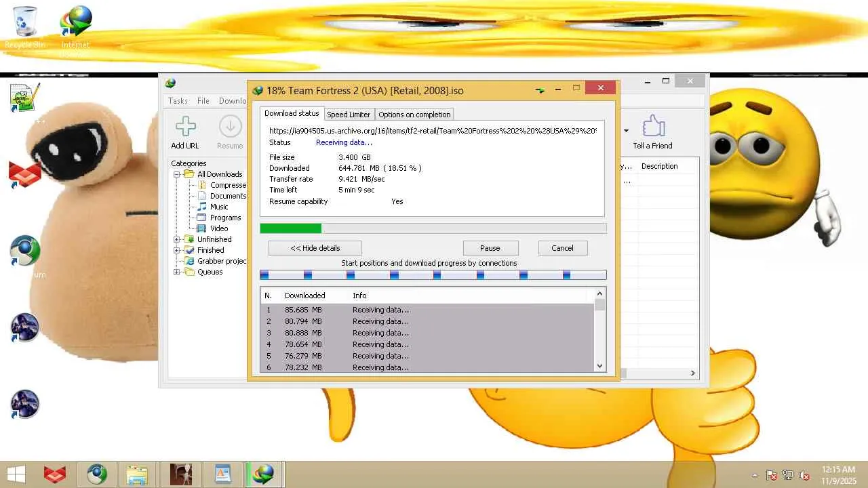Click the IDM icon in the download dialog title bar
868x488 pixels.
pyautogui.click(x=258, y=90)
